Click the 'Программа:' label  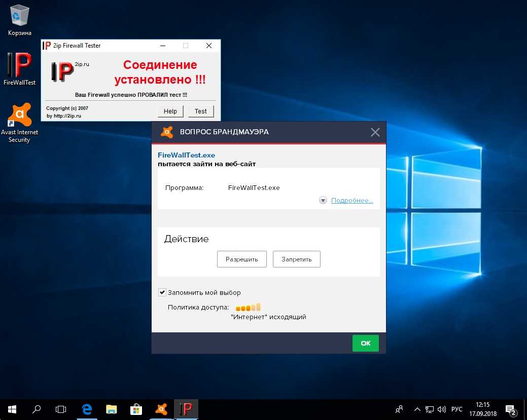coord(184,187)
